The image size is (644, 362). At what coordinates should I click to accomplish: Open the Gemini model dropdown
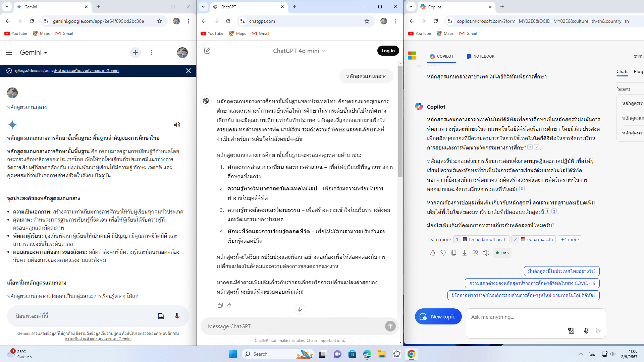(34, 53)
